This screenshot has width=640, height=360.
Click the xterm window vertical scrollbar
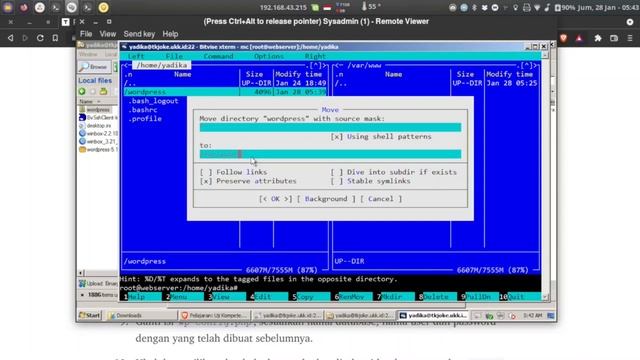[x=546, y=176]
